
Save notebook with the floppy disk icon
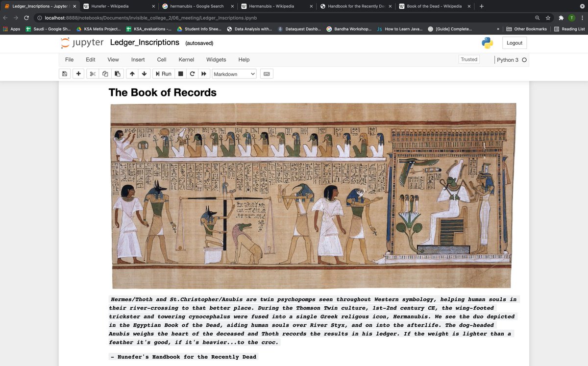click(65, 74)
